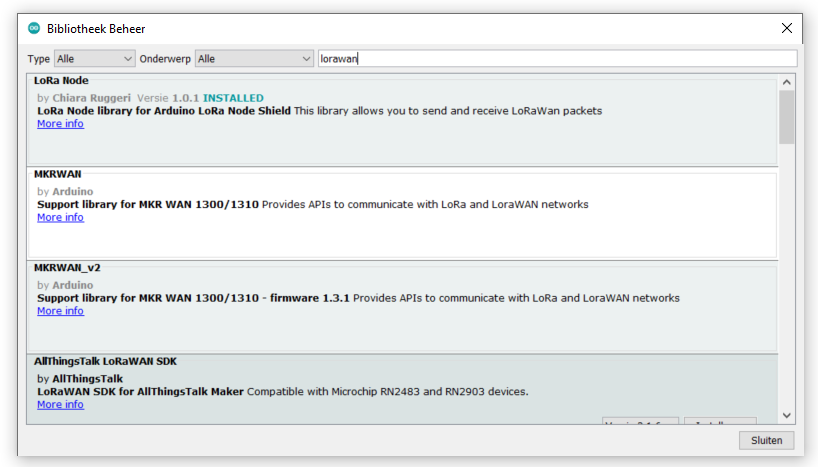The width and height of the screenshot is (818, 467).
Task: Click the vertical scrollbar thumb
Action: [x=787, y=117]
